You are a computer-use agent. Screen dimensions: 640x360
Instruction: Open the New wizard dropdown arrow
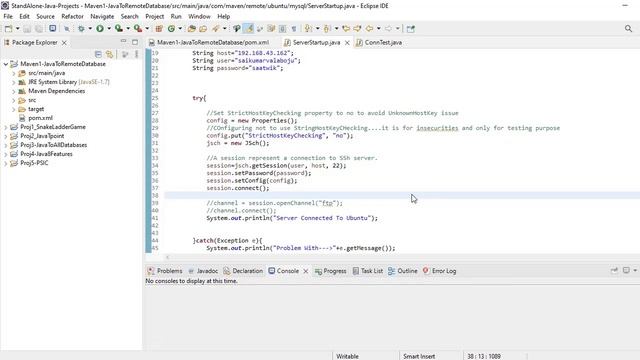click(18, 29)
